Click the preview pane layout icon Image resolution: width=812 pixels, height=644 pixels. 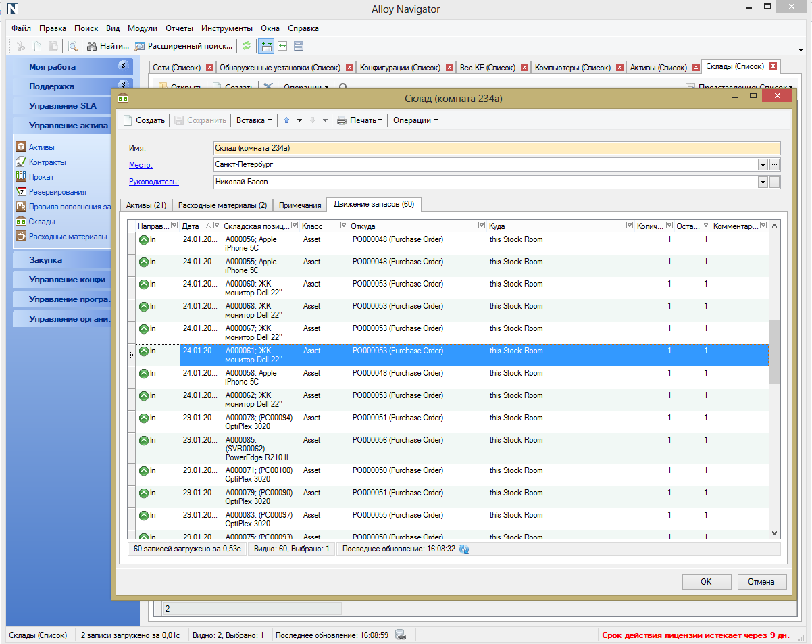(x=299, y=46)
